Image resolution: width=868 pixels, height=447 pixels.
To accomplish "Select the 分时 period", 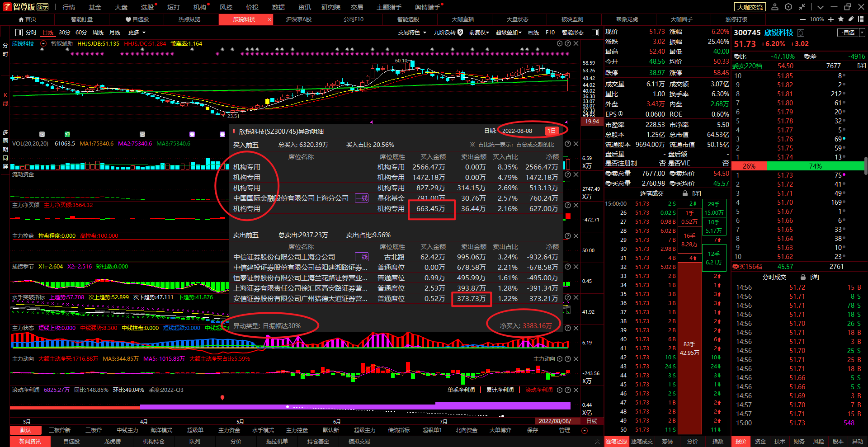I will [31, 33].
